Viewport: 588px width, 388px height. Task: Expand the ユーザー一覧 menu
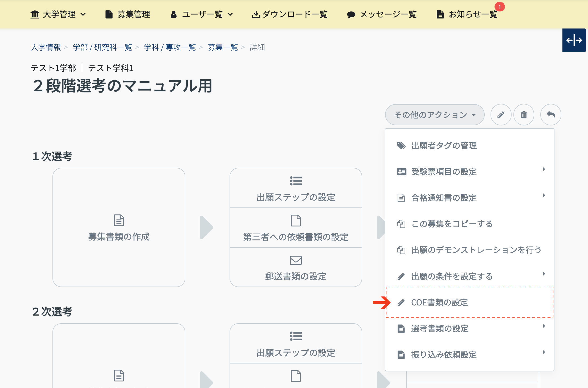pos(202,14)
